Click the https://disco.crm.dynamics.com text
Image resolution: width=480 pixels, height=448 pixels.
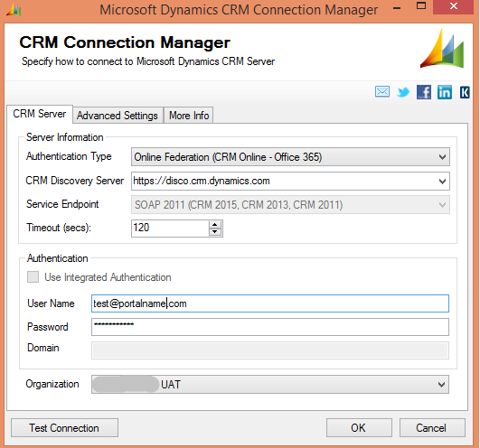[x=202, y=181]
